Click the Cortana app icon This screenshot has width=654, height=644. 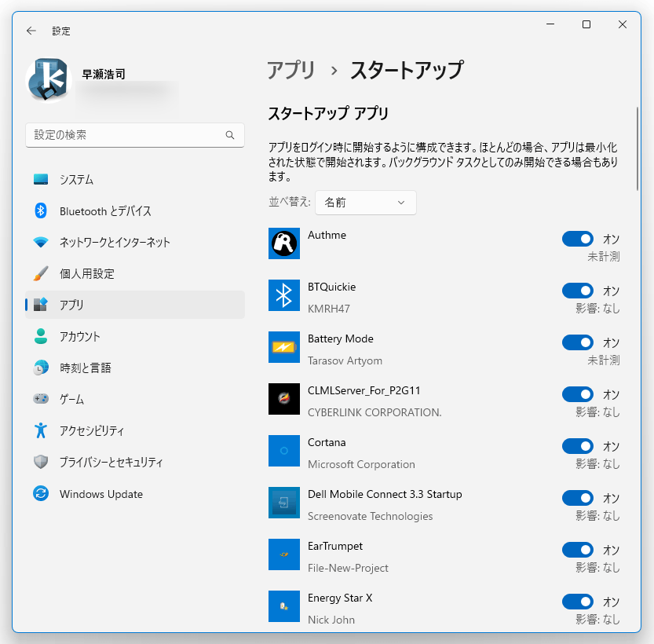click(284, 451)
